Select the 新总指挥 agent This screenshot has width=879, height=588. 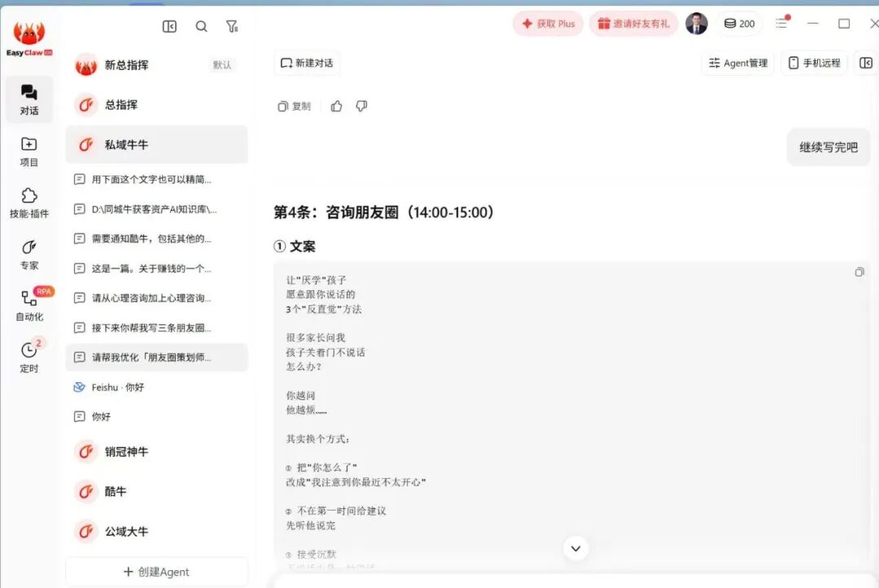click(x=156, y=66)
